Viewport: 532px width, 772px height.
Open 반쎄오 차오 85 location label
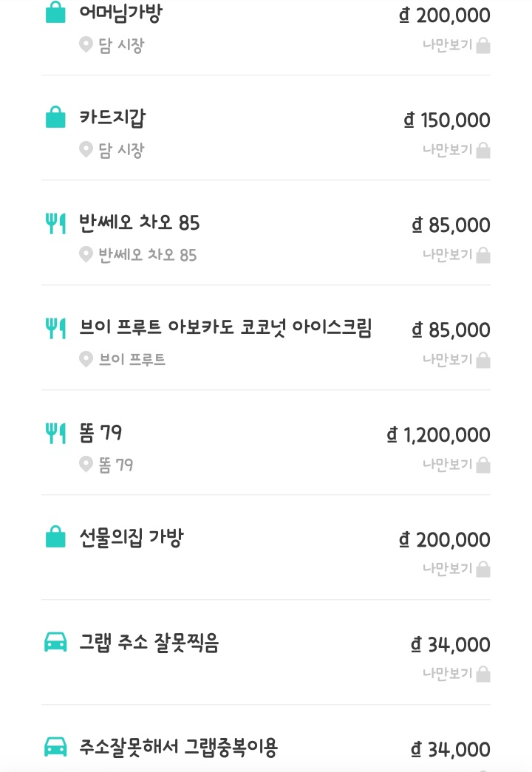pyautogui.click(x=148, y=255)
